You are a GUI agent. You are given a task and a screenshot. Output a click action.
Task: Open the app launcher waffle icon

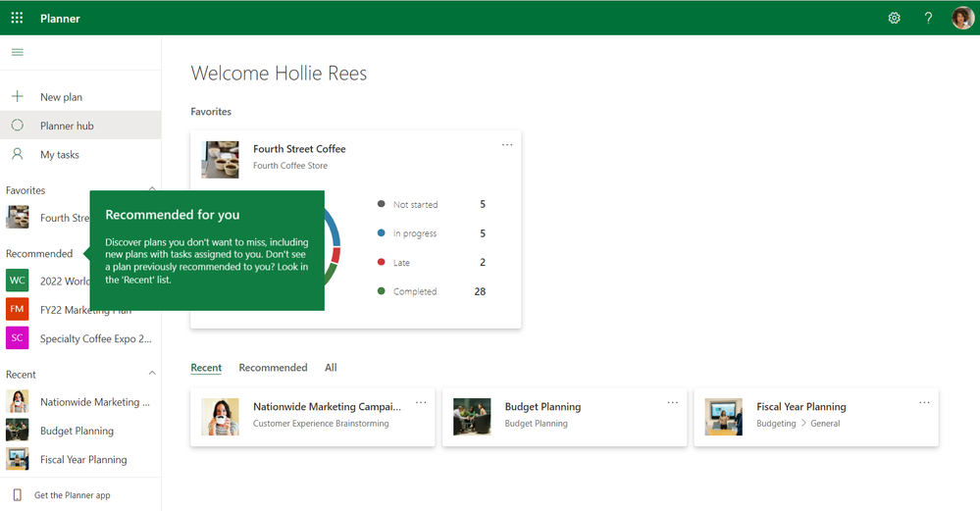click(17, 18)
